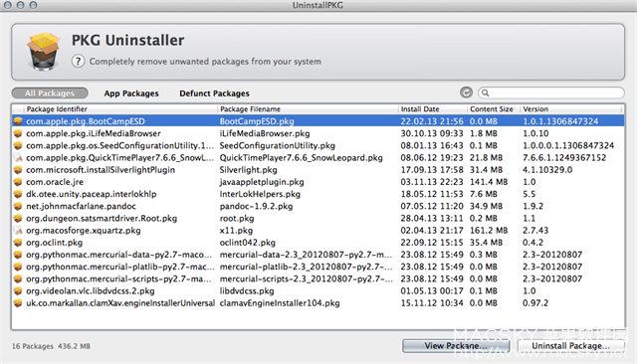The height and width of the screenshot is (364, 637).
Task: Click the Uninstall Package button
Action: tap(570, 346)
